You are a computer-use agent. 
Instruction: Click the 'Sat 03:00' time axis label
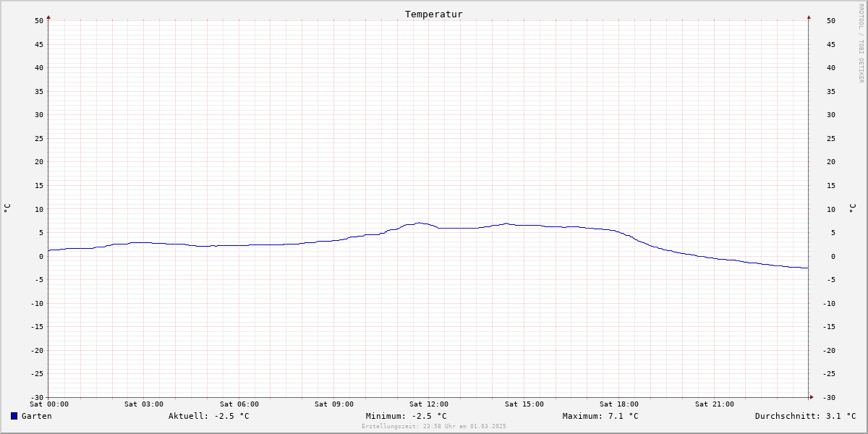144,404
